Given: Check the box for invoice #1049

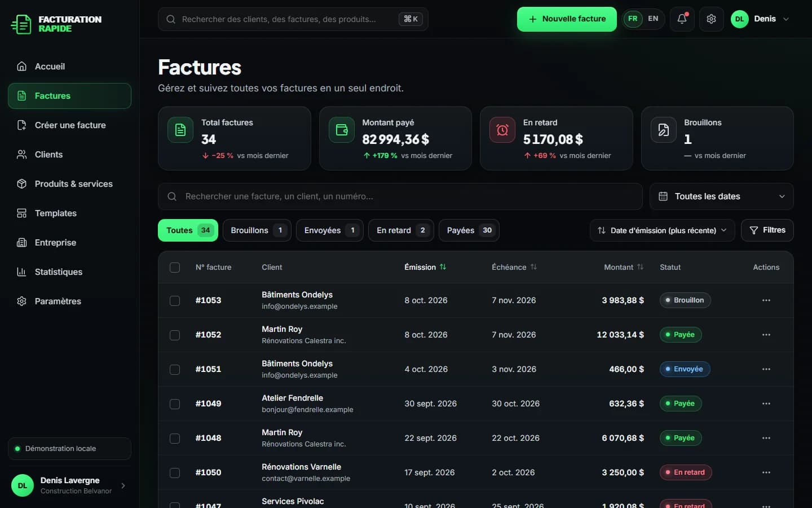Looking at the screenshot, I should pos(175,404).
